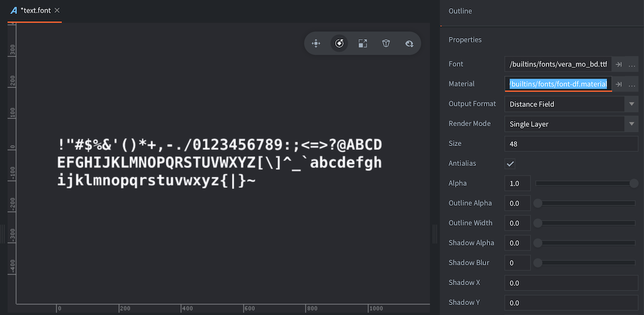This screenshot has height=315, width=644.
Task: Click the Properties panel header
Action: [x=465, y=40]
